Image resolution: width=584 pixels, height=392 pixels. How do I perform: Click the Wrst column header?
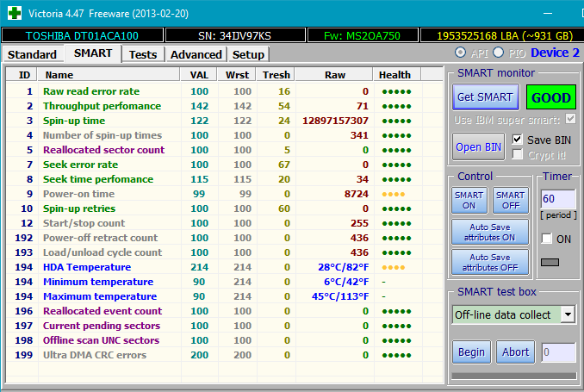(237, 75)
